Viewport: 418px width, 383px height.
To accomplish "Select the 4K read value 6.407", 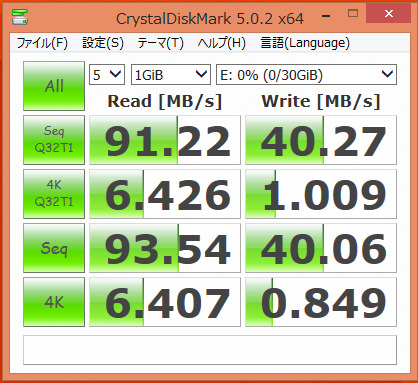I will pyautogui.click(x=165, y=302).
